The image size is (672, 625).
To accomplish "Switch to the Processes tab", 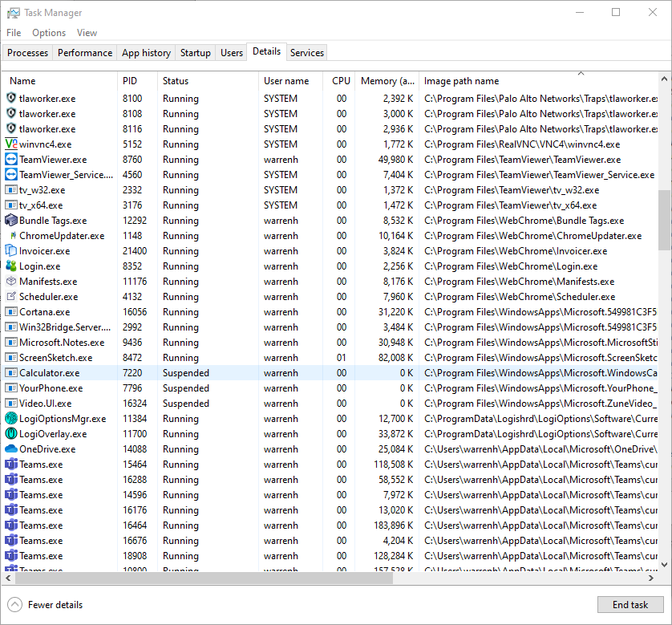I will pos(28,53).
